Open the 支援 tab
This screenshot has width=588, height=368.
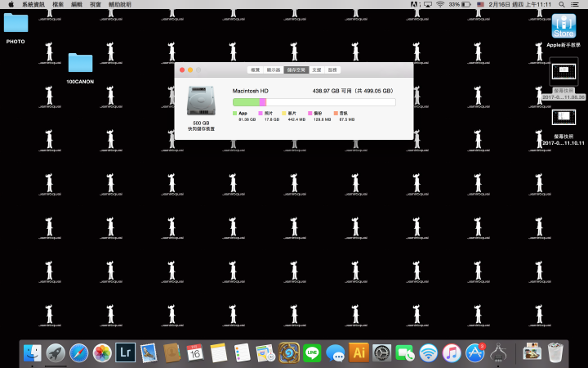[316, 70]
